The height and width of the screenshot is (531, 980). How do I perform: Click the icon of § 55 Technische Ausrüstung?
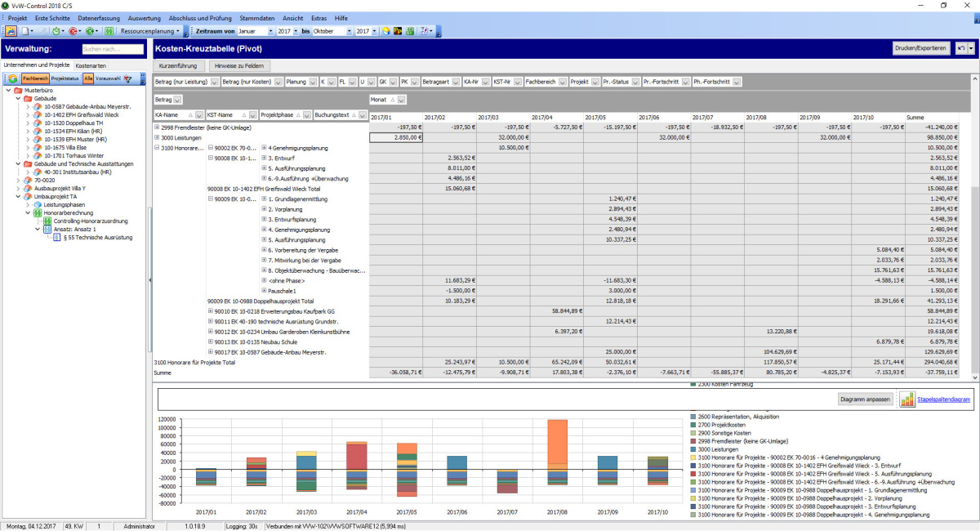(57, 238)
